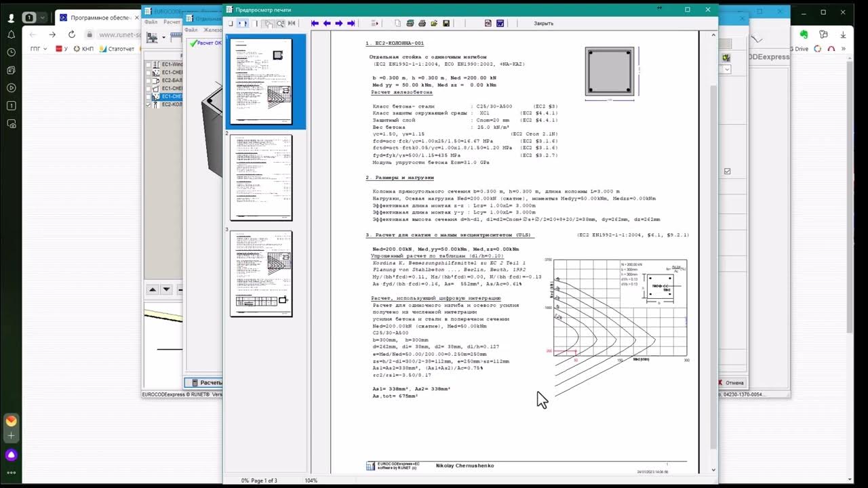This screenshot has height=488, width=868.
Task: Export report to Word document
Action: click(500, 23)
